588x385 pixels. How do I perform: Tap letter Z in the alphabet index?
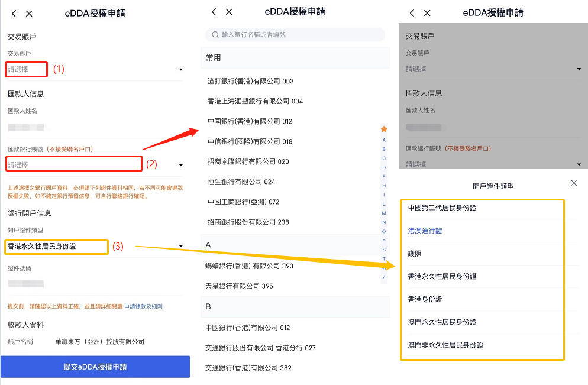384,277
